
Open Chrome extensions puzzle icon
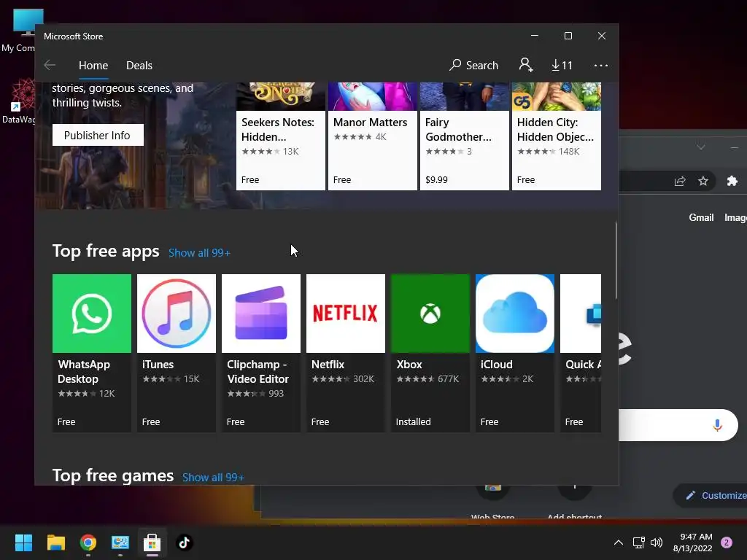point(732,181)
